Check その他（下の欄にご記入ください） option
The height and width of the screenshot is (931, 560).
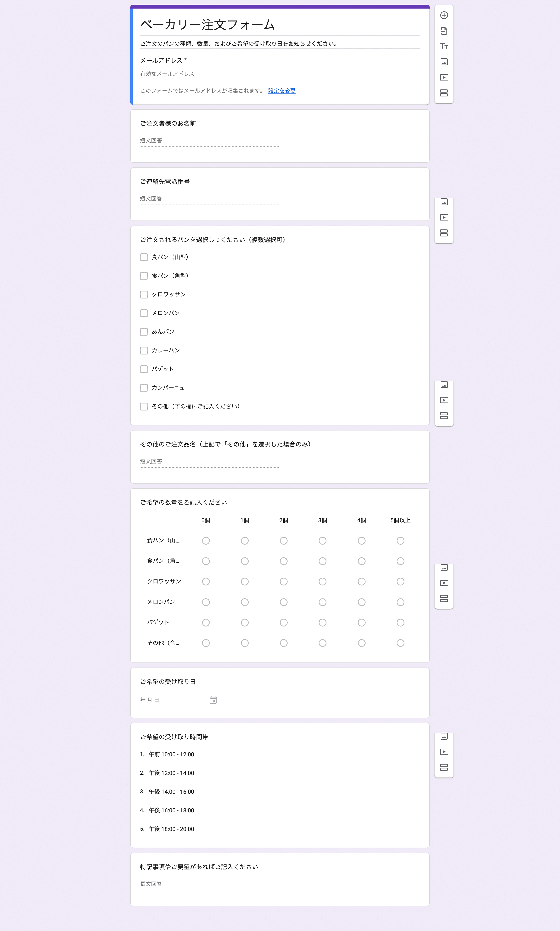click(144, 406)
